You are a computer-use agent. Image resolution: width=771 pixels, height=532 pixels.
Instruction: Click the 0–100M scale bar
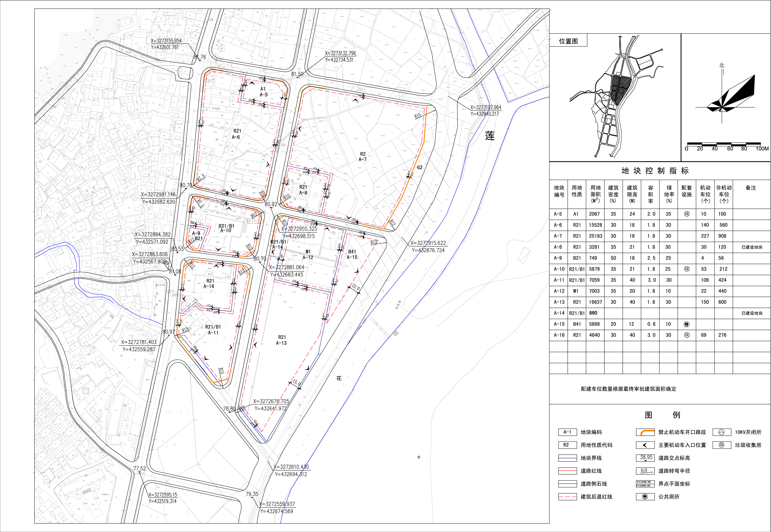pos(727,146)
